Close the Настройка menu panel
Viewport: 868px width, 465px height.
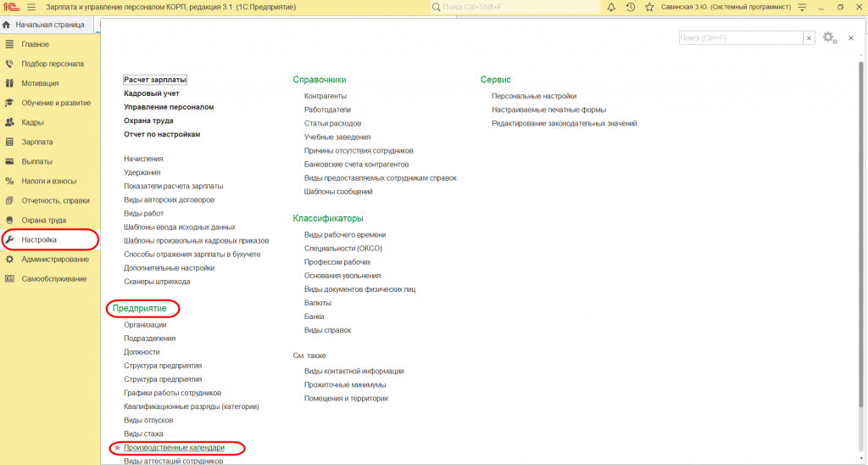click(x=850, y=38)
